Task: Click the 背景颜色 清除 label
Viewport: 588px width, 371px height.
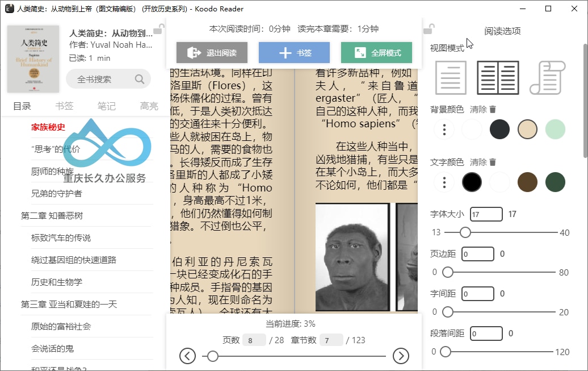Action: pos(478,109)
